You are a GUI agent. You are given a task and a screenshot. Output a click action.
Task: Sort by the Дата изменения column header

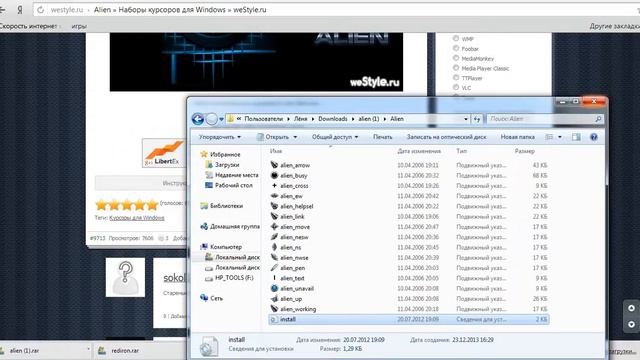[419, 151]
